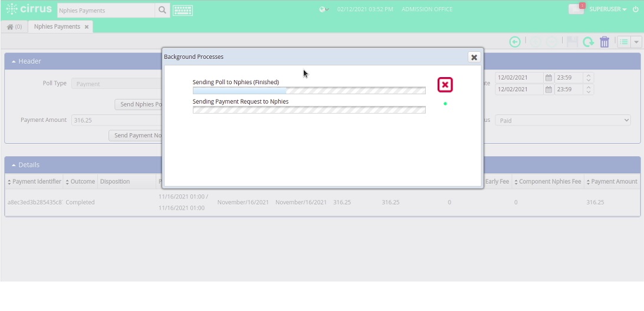Cancel the poll process with red X
644x311 pixels.
pos(445,85)
